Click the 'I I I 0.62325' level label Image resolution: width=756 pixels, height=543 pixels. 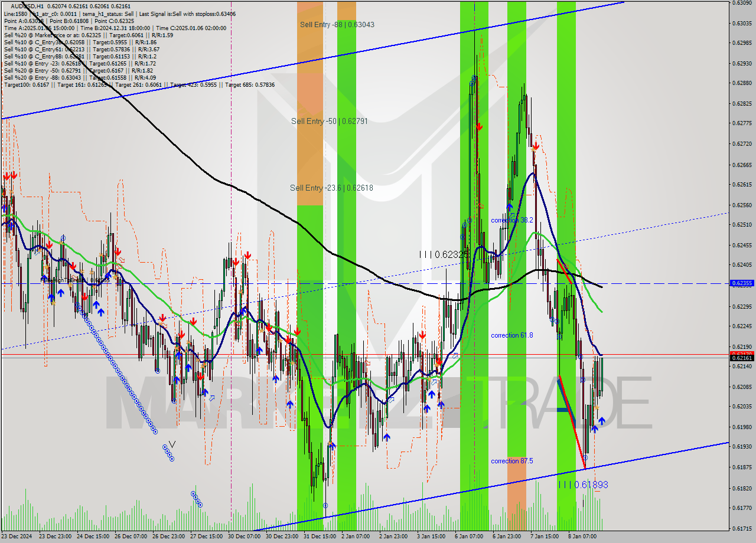coord(444,254)
